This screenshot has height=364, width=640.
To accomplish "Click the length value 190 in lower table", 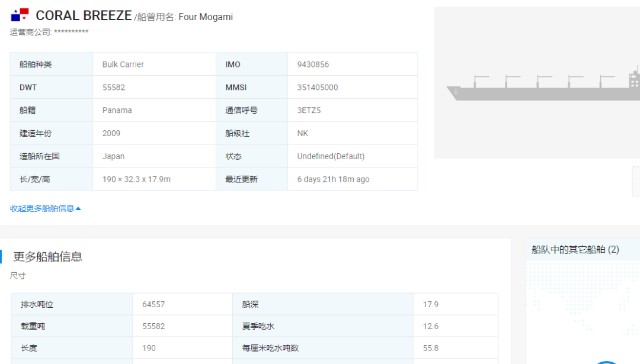I will click(149, 348).
